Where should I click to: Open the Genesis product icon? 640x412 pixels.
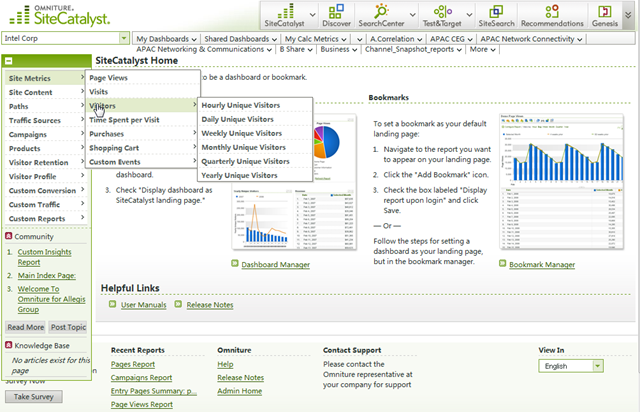point(603,14)
